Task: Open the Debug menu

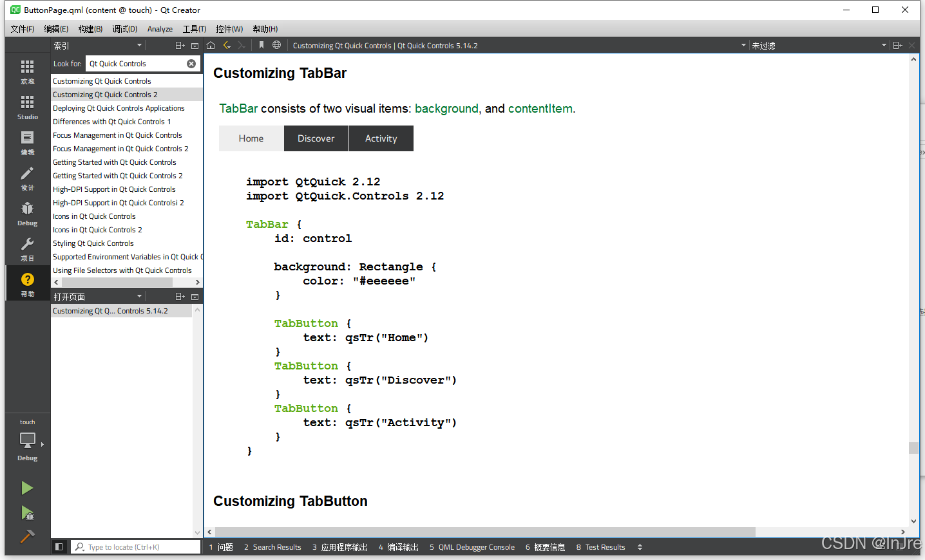Action: click(x=124, y=29)
